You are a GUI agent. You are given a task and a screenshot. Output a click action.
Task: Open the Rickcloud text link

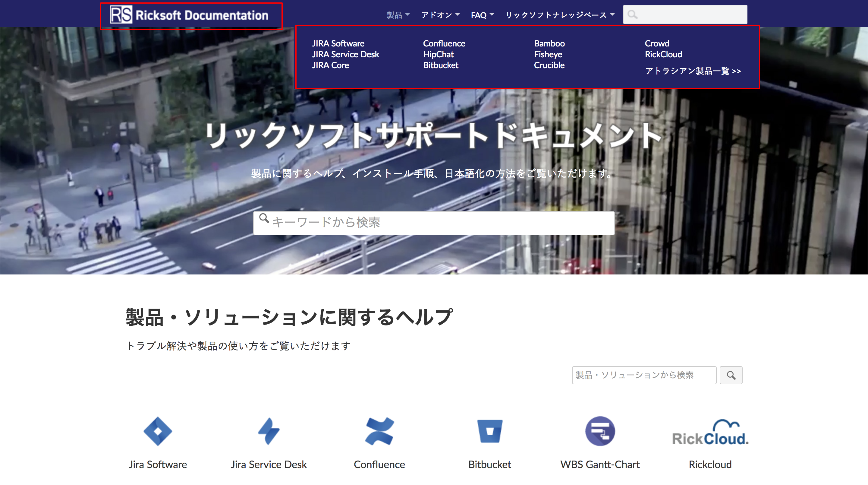[710, 464]
